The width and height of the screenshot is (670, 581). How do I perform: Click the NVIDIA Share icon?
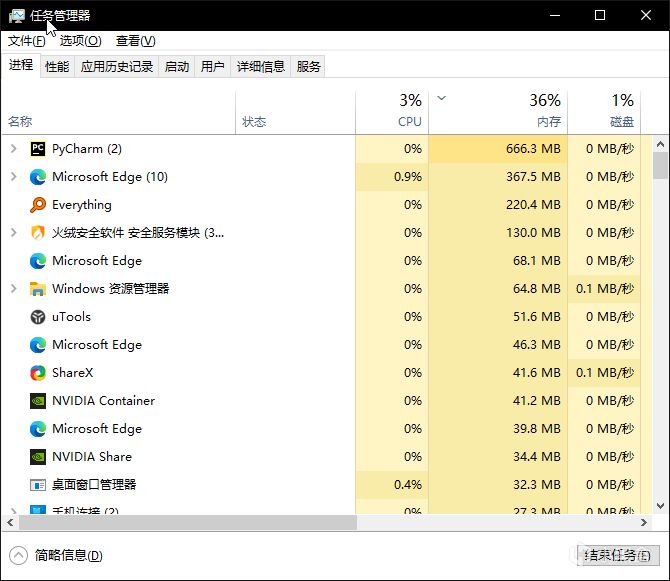[x=38, y=457]
